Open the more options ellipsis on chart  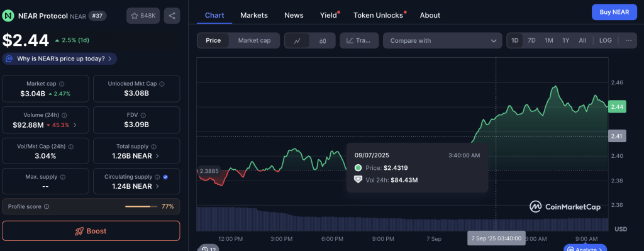click(x=628, y=40)
